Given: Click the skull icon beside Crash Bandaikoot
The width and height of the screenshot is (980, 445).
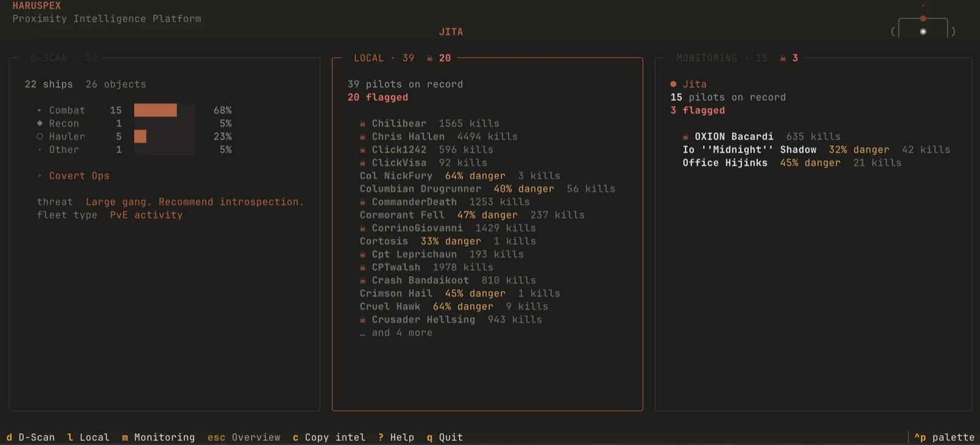Looking at the screenshot, I should coord(363,280).
